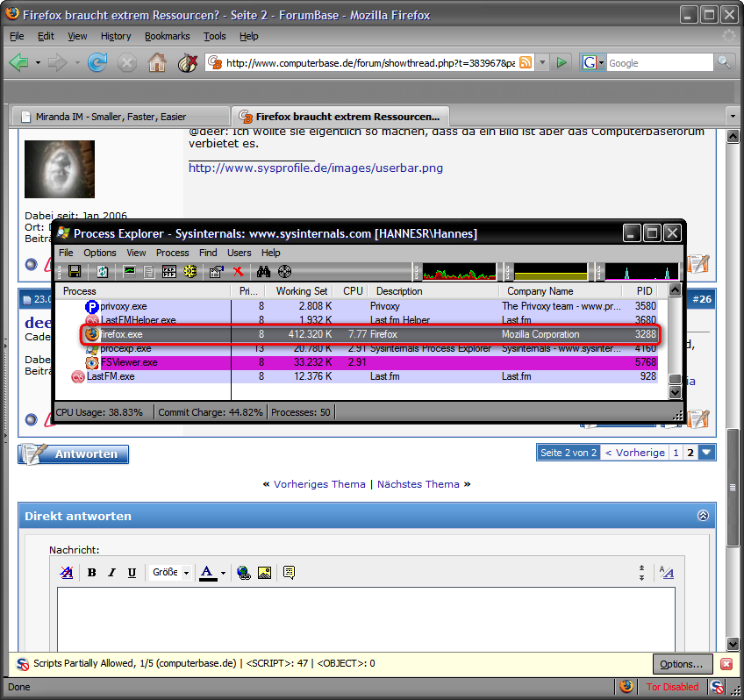Close NoScript notification bar red X
744x700 pixels.
(726, 664)
